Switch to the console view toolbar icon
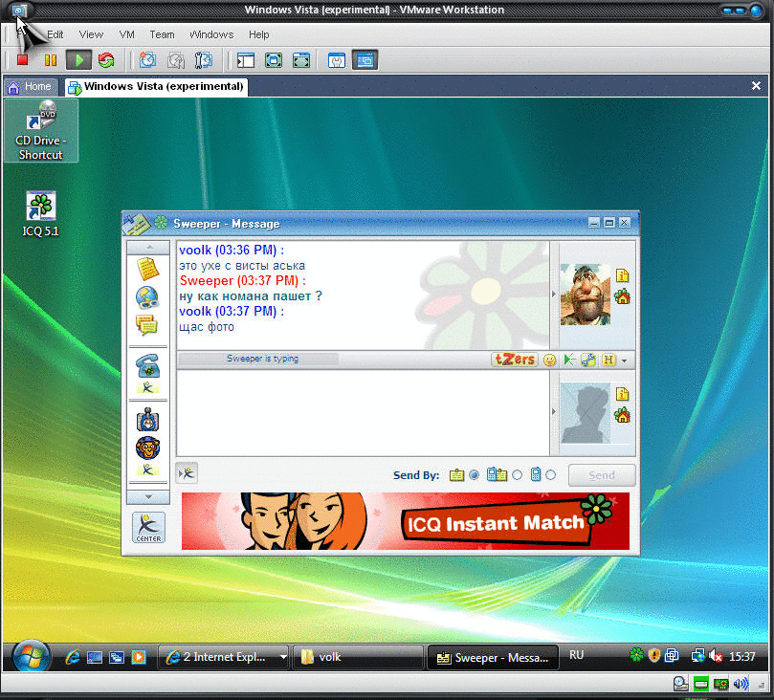The height and width of the screenshot is (700, 774). click(x=365, y=60)
